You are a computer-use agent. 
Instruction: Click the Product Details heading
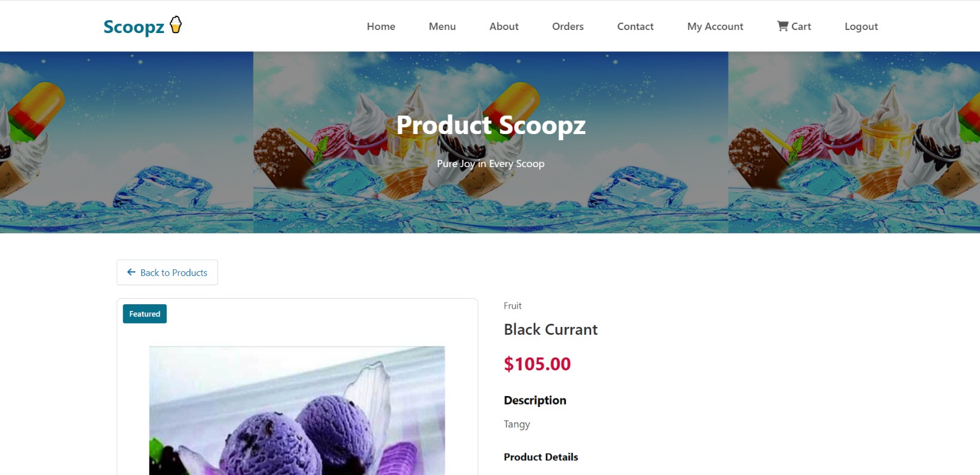[541, 457]
